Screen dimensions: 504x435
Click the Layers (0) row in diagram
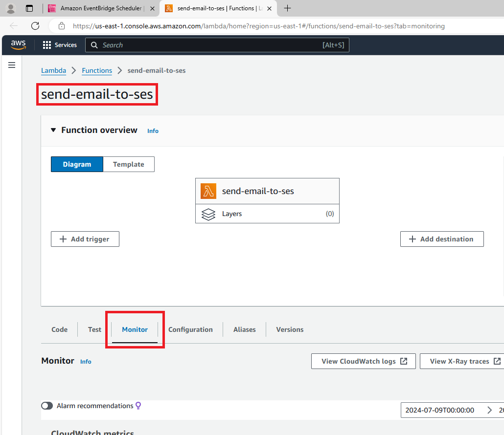click(x=268, y=214)
